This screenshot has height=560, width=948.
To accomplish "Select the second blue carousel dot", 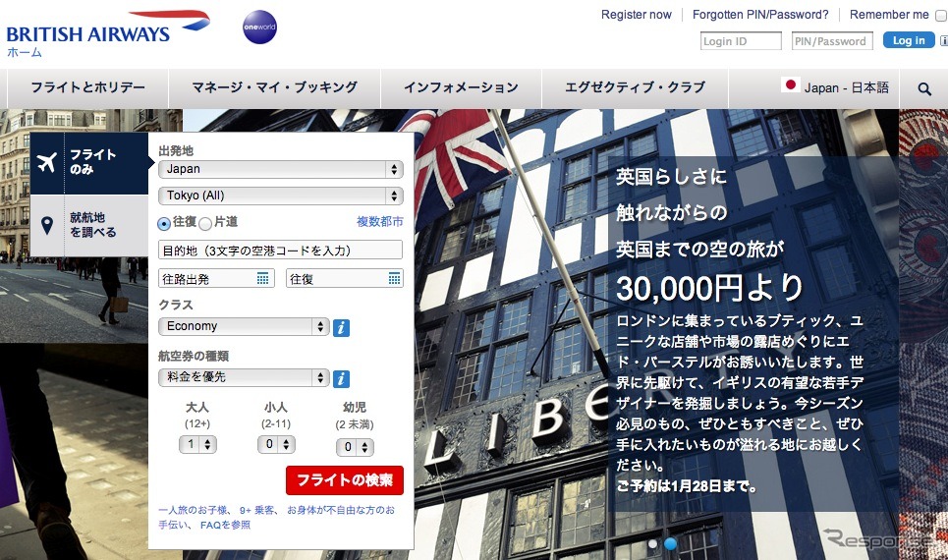I will (x=670, y=543).
